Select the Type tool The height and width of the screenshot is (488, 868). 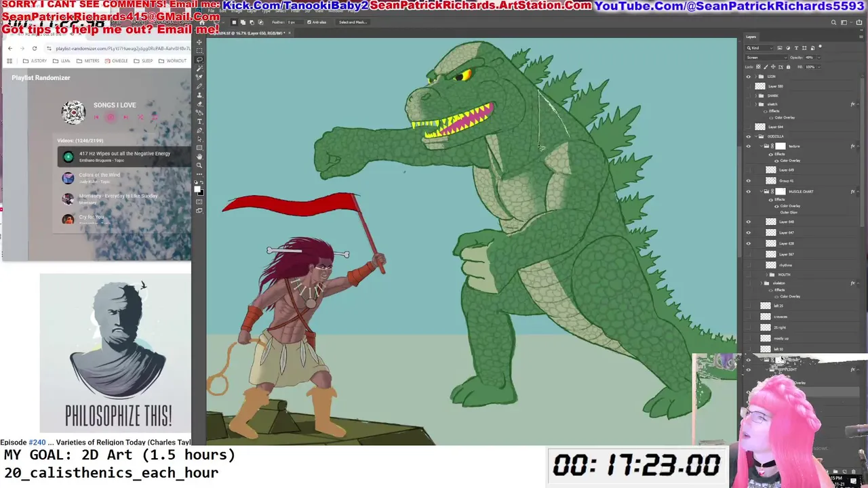199,121
